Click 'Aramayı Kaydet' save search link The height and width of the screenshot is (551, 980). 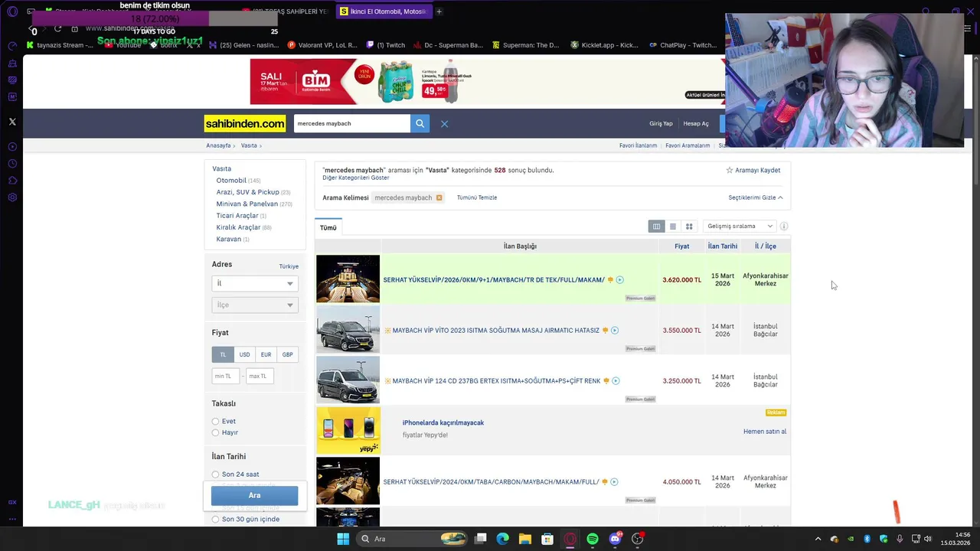(x=753, y=171)
